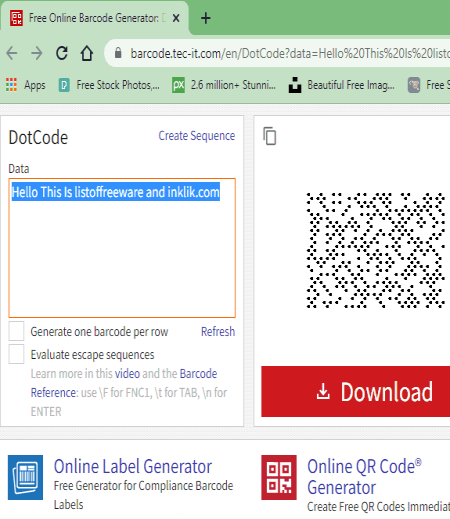This screenshot has height=519, width=450.
Task: Click the red barcode tab favicon
Action: click(16, 18)
